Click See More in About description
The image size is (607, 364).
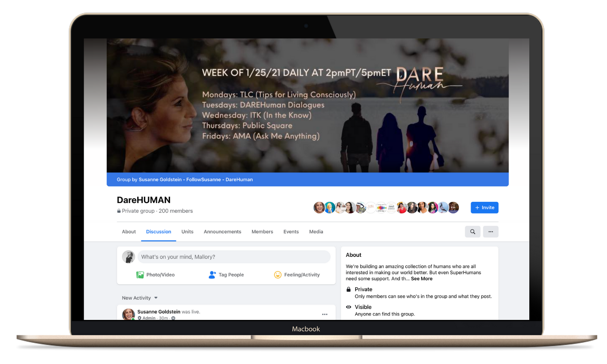pos(422,279)
